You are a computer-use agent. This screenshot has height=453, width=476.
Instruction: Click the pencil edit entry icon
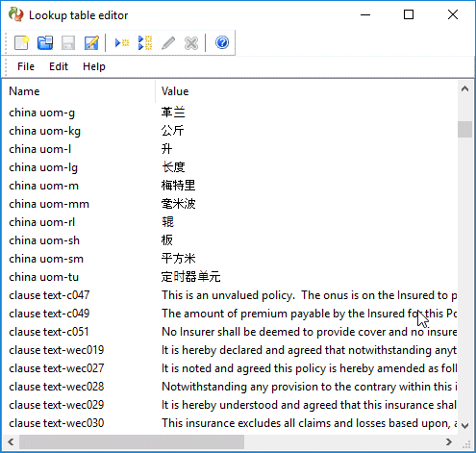(168, 43)
